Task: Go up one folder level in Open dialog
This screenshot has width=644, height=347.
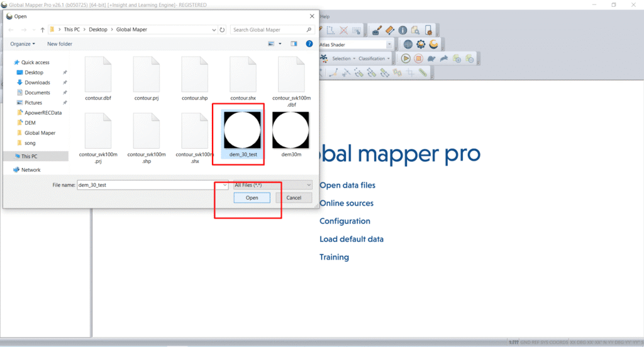Action: tap(42, 30)
